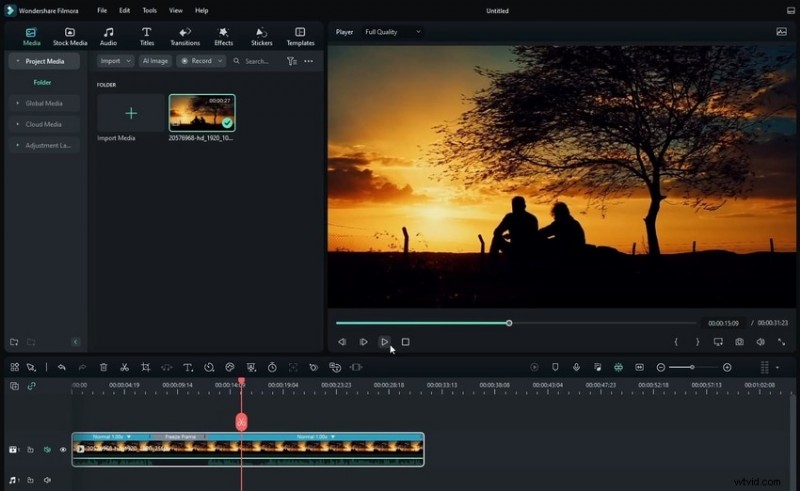Adjust the timeline zoom slider
Viewport: 800px width, 491px height.
point(692,367)
